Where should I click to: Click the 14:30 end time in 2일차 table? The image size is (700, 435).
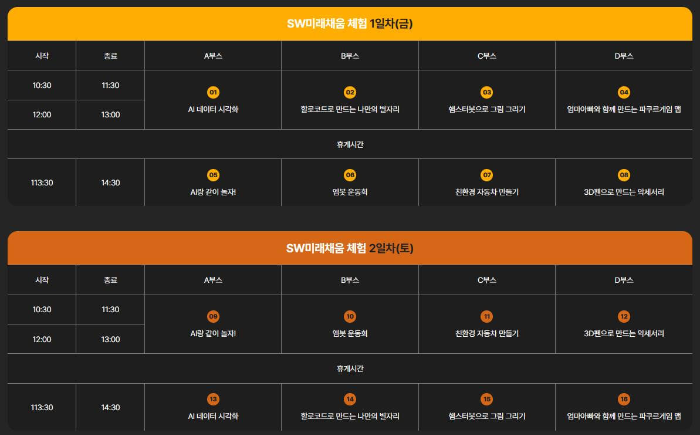tap(110, 407)
